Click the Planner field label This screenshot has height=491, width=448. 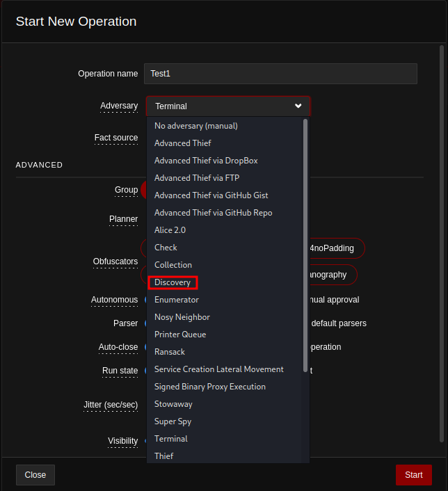click(123, 219)
